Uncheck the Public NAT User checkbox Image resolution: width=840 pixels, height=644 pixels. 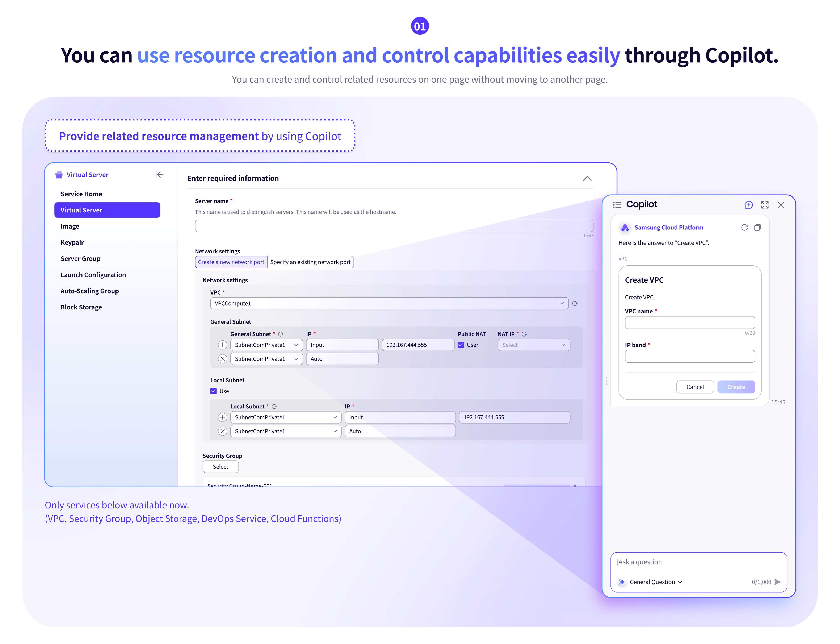pyautogui.click(x=461, y=345)
